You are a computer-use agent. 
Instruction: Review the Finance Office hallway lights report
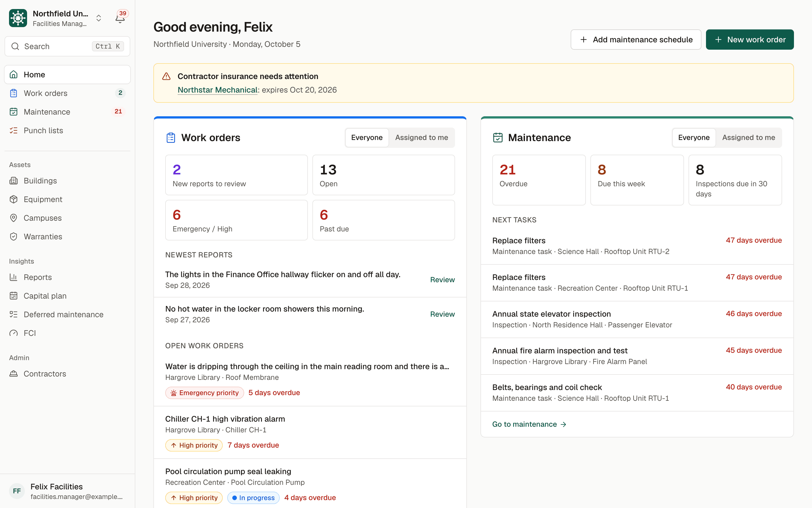click(442, 279)
